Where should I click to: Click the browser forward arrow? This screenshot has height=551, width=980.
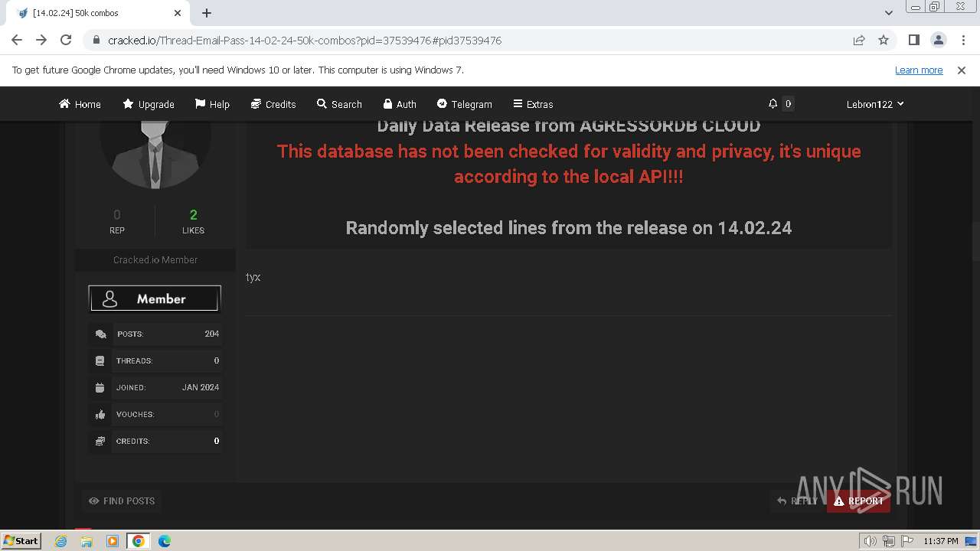41,40
